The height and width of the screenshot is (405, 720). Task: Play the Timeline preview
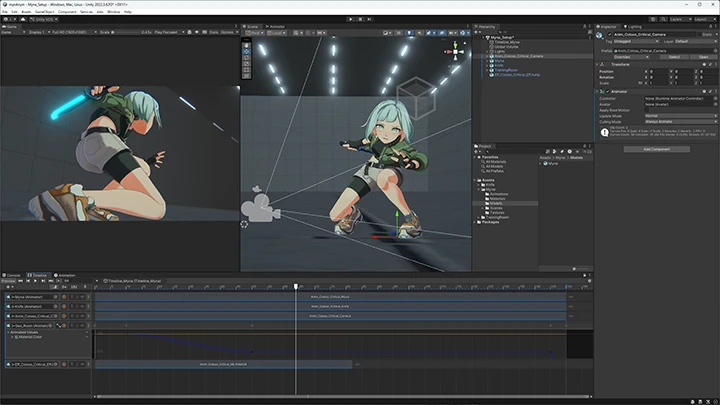click(x=35, y=281)
